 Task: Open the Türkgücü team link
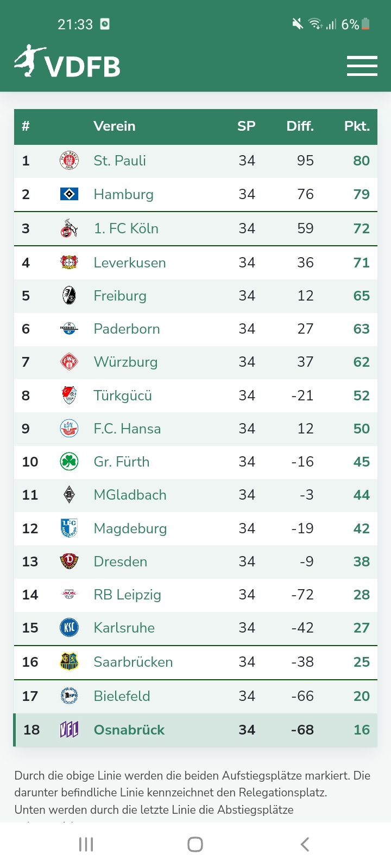[123, 395]
